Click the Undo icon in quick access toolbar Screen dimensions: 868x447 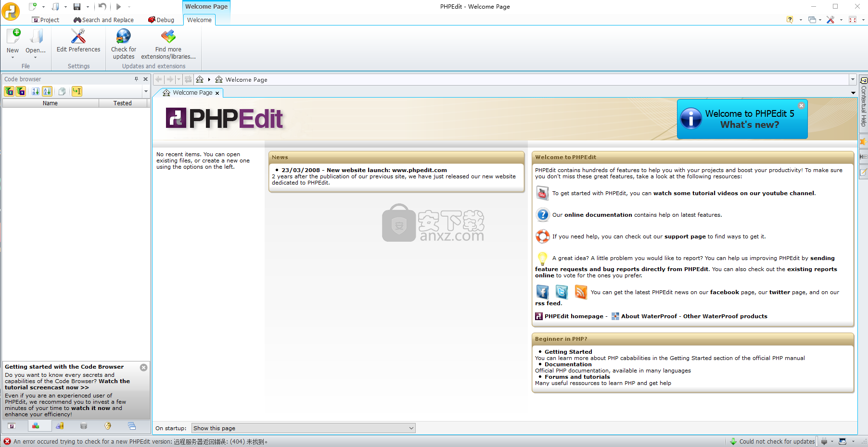tap(102, 7)
